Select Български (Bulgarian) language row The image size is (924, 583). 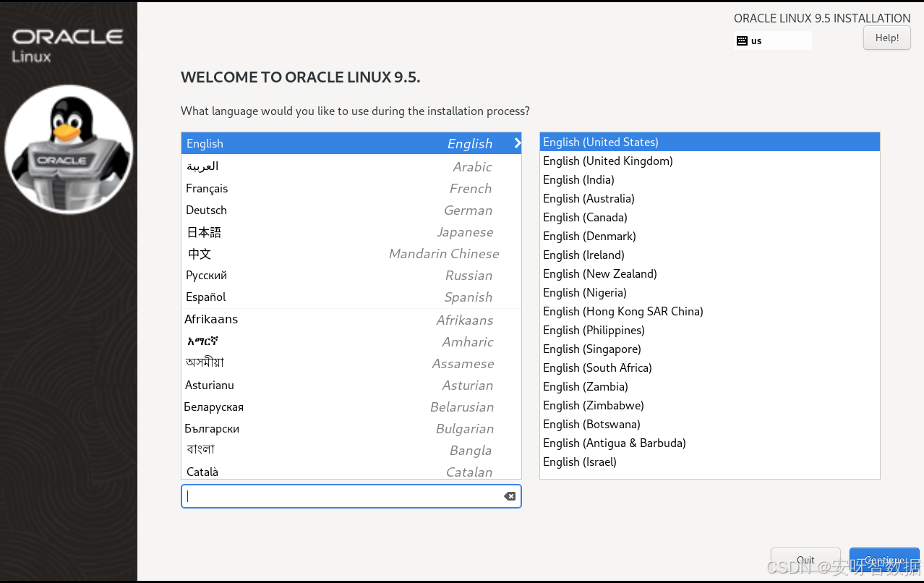351,428
